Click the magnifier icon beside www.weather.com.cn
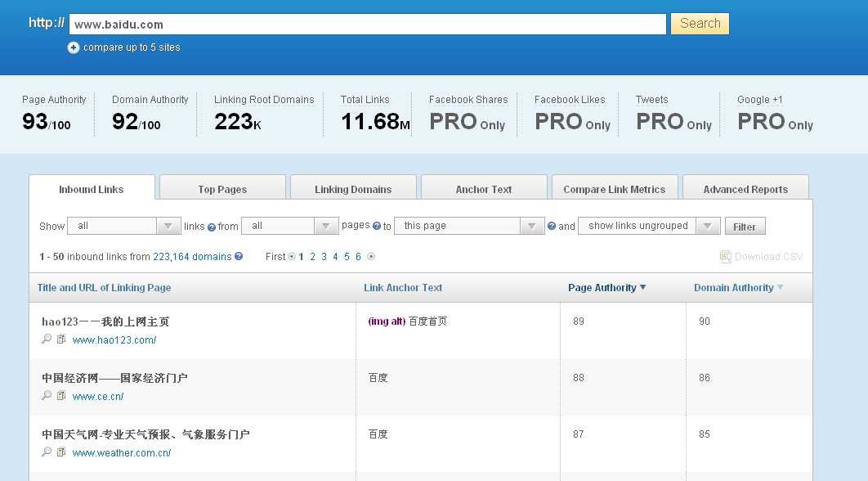This screenshot has height=481, width=868. tap(46, 452)
